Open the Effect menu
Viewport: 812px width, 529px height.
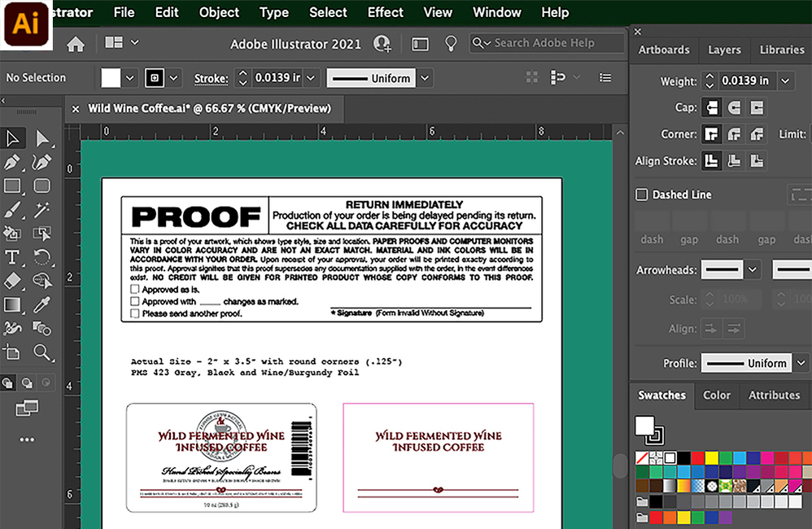386,12
